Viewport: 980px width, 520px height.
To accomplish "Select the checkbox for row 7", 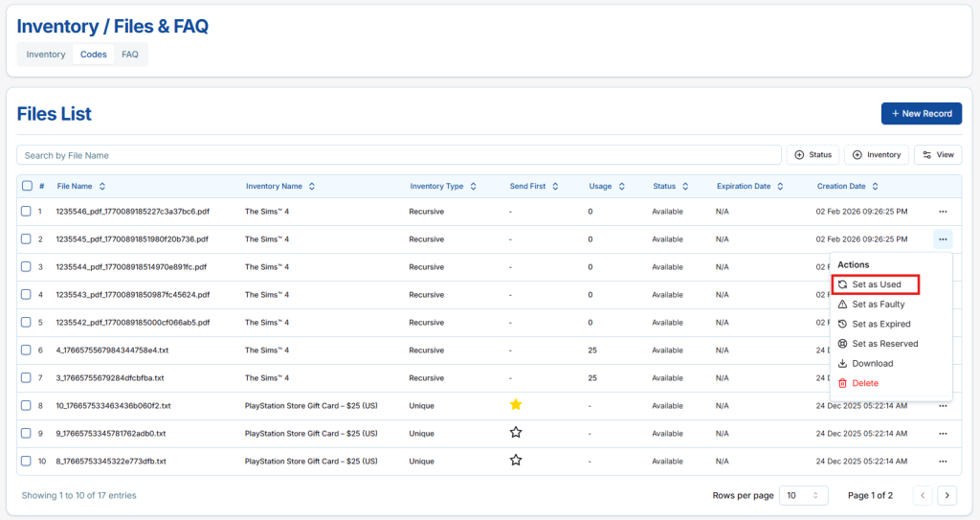I will [x=27, y=378].
